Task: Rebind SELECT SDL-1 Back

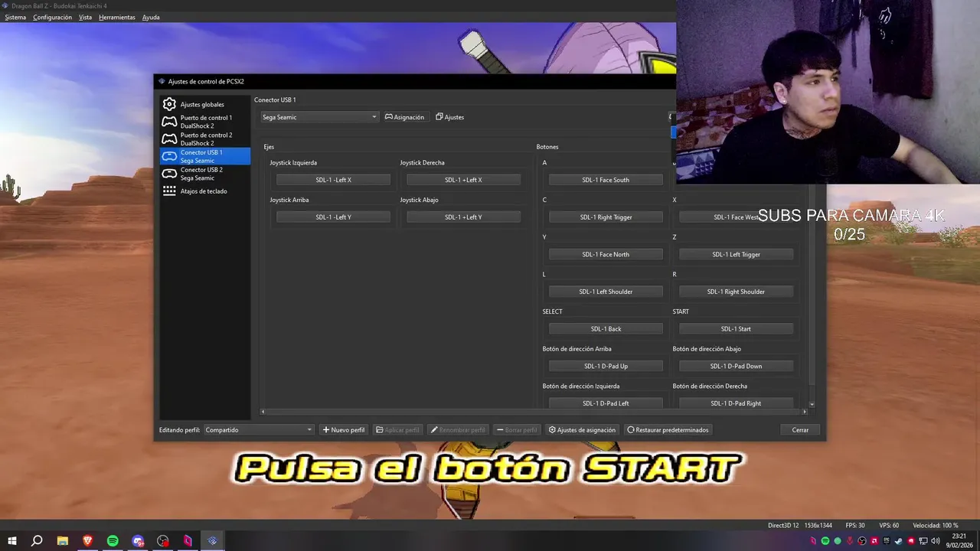Action: point(606,329)
